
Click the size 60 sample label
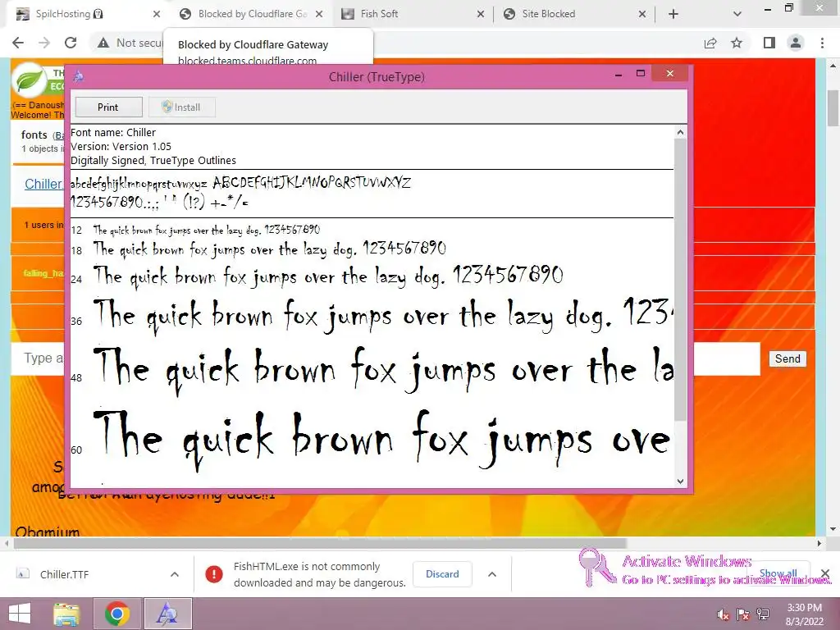pos(76,450)
